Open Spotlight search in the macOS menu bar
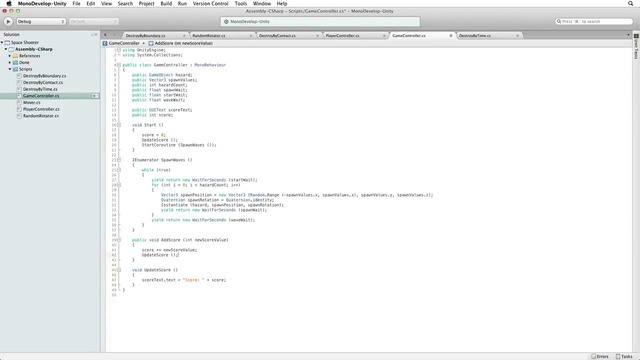This screenshot has height=360, width=640. click(631, 3)
